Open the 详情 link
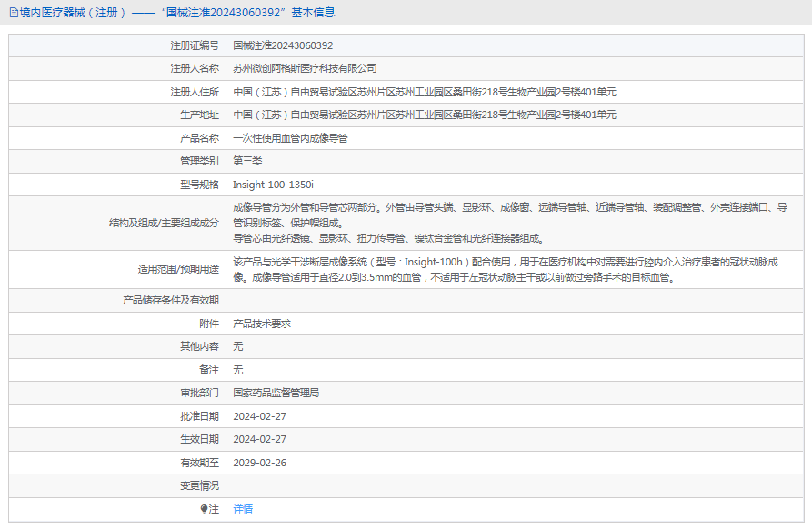The height and width of the screenshot is (529, 812). click(243, 509)
